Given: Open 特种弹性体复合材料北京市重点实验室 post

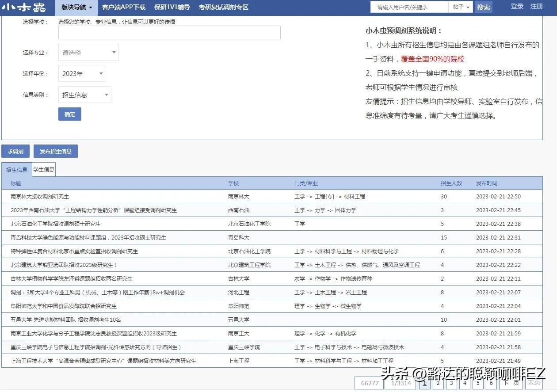Looking at the screenshot, I should click(74, 251).
